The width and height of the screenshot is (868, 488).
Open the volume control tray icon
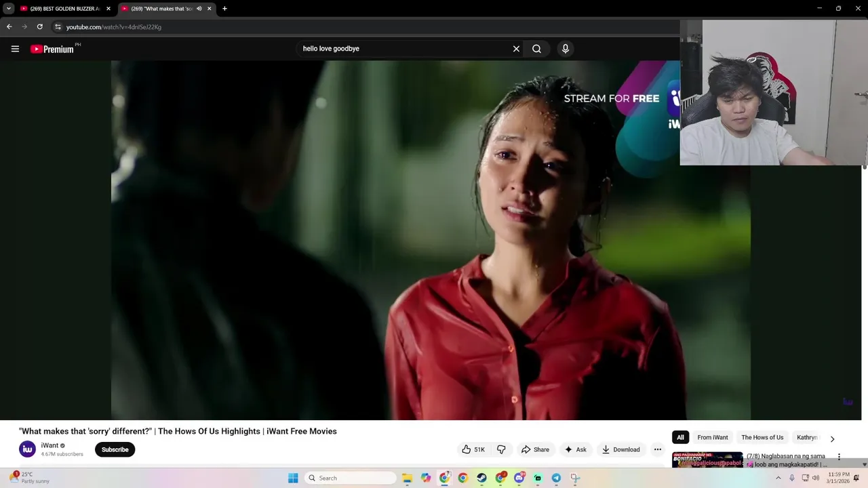pos(815,478)
